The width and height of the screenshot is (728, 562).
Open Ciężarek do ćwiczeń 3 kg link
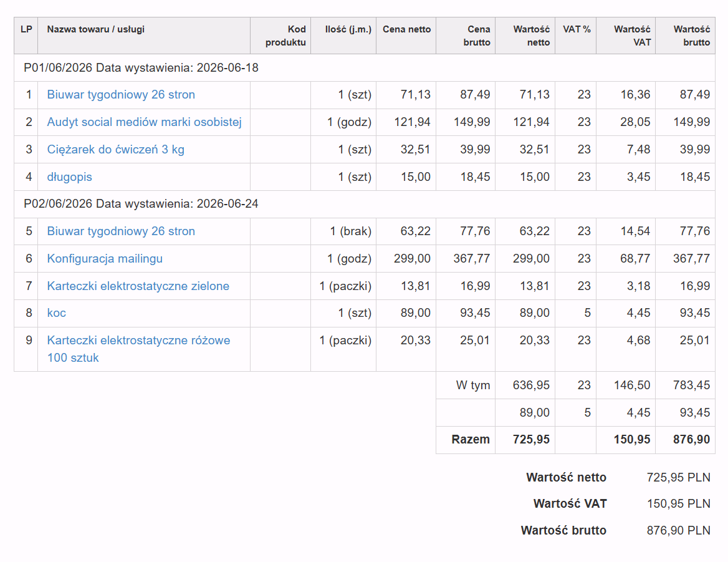[x=115, y=150]
